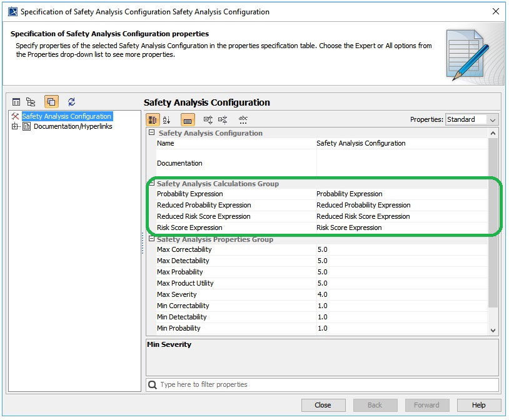Collapse the Safety Analysis Properties Group section
This screenshot has height=420, width=509.
[x=151, y=239]
